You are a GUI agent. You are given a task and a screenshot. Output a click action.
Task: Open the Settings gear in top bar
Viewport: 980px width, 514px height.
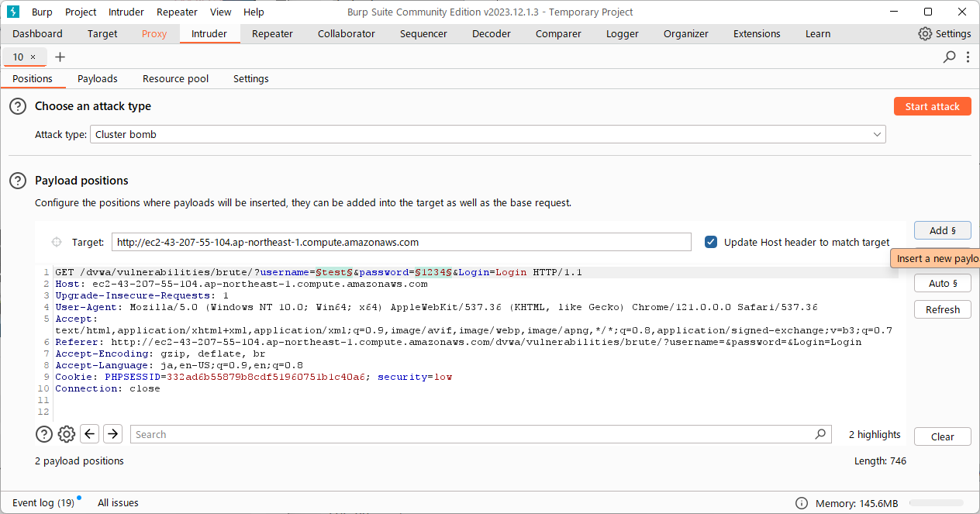point(944,34)
